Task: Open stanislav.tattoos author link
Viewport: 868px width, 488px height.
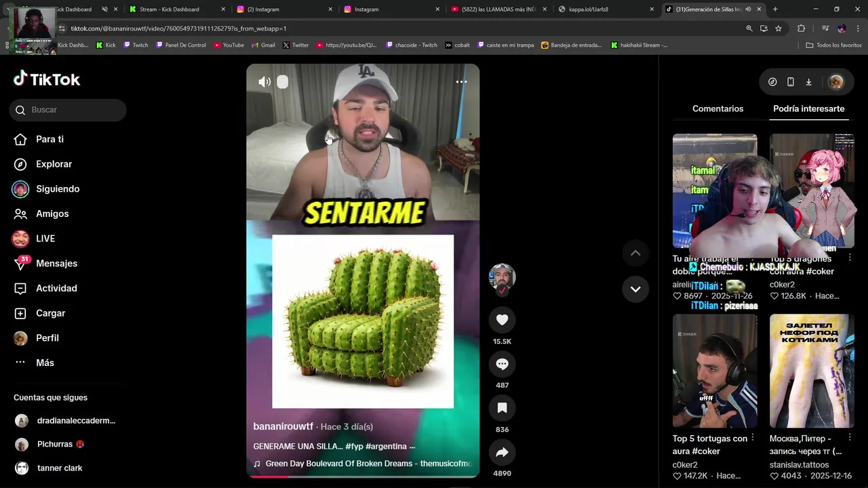Action: click(799, 465)
